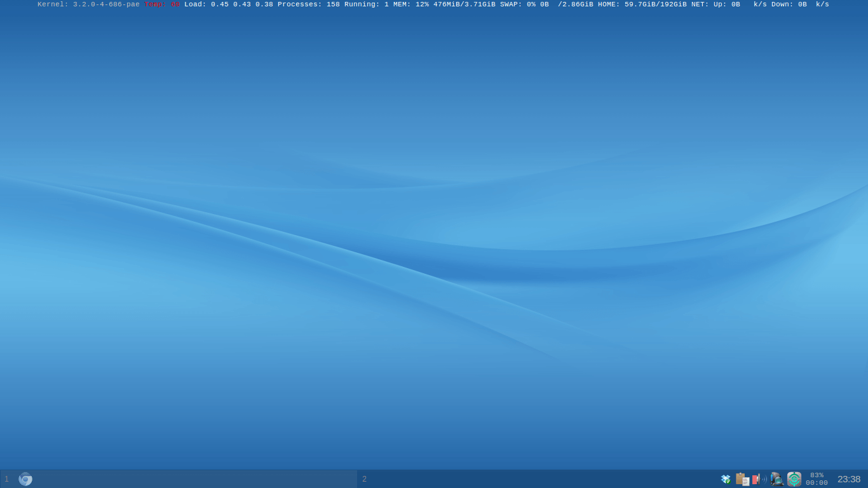Screen dimensions: 868x488
Task: Click the Dropbox green sync checkmark badge
Action: click(728, 482)
